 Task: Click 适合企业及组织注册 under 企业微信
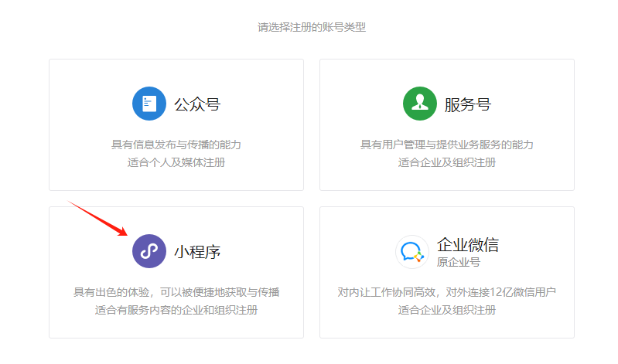[446, 310]
